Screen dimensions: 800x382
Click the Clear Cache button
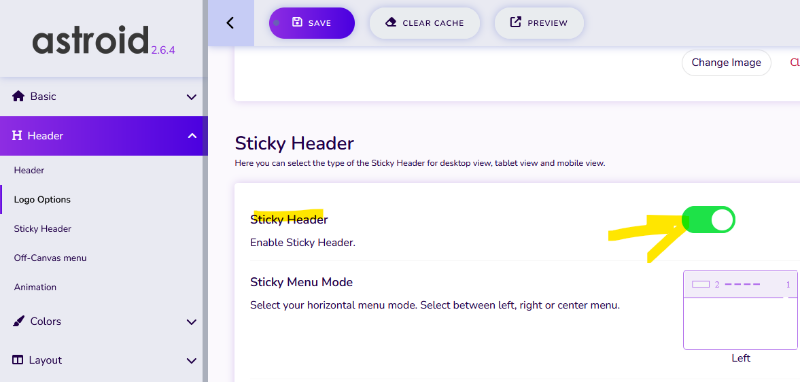coord(424,23)
